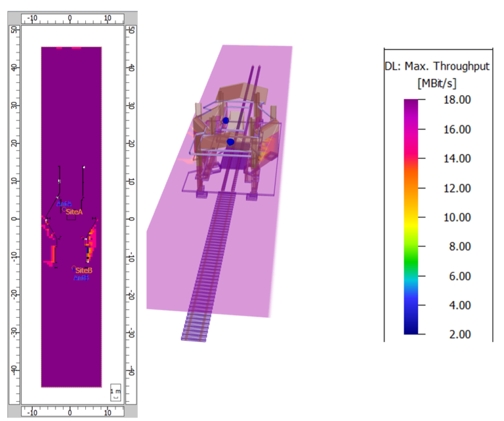Image resolution: width=504 pixels, height=421 pixels.
Task: Select the upper blue antenna sphere in 3D view
Action: [x=225, y=120]
